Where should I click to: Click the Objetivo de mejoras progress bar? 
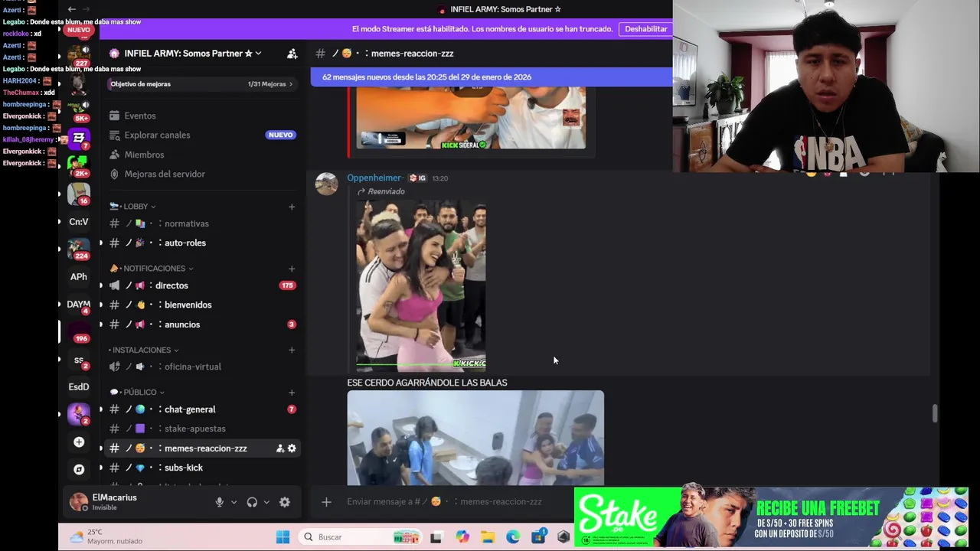203,84
